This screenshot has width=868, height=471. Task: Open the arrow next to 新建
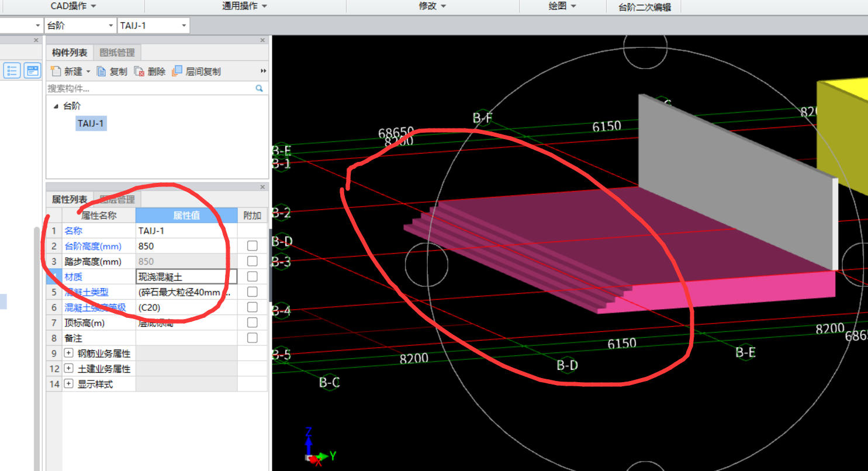(x=88, y=71)
